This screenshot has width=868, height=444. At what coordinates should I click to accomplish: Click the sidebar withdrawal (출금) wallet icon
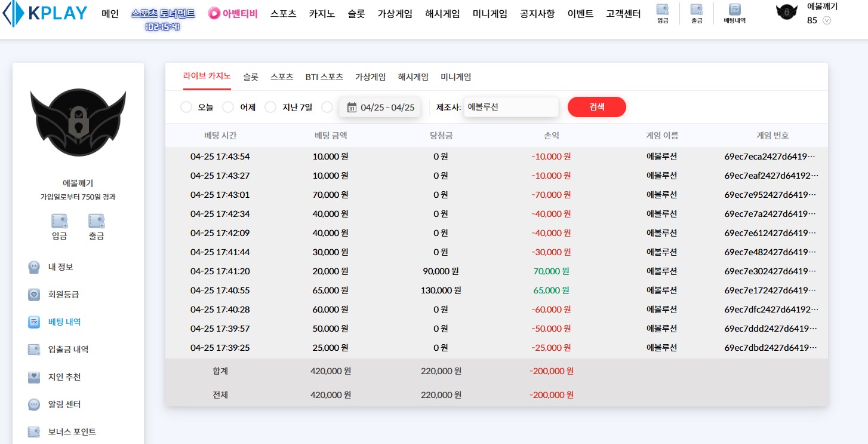point(96,221)
